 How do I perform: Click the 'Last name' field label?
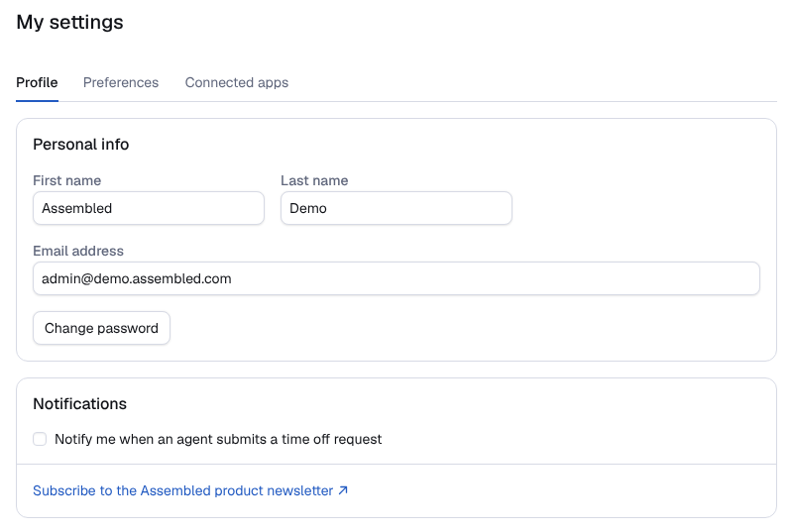pos(314,180)
